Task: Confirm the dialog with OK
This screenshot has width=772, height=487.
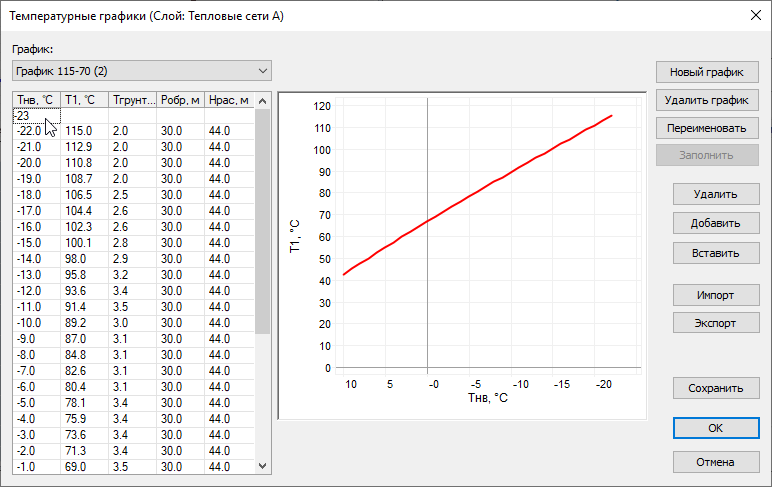Action: 715,427
